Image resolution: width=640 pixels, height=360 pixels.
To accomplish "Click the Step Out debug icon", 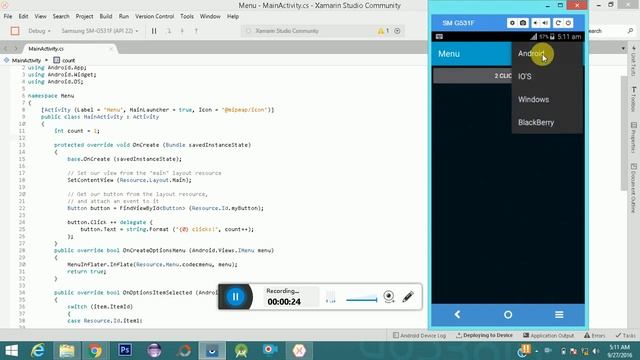I will click(196, 31).
